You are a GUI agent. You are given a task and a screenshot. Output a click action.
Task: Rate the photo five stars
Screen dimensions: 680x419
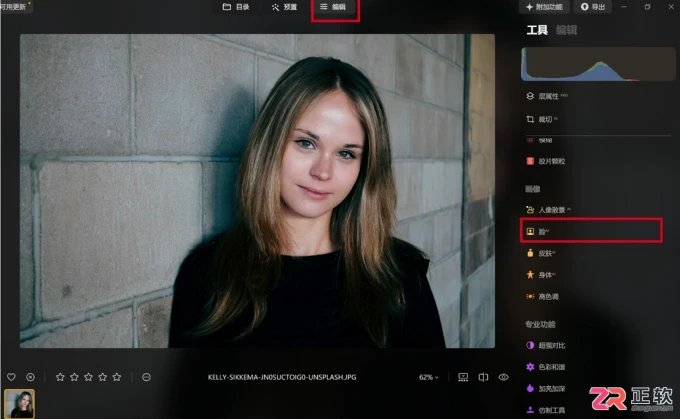(117, 377)
